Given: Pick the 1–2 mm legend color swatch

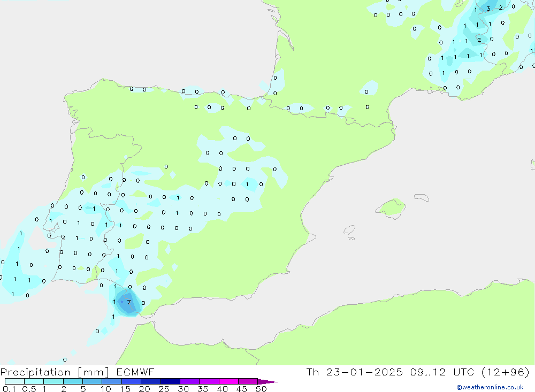Looking at the screenshot, I should tap(53, 381).
